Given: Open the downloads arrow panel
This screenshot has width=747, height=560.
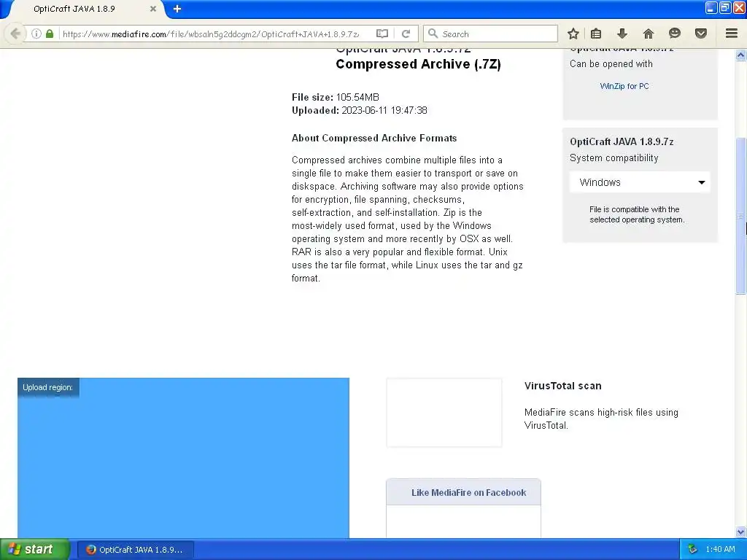Looking at the screenshot, I should coord(622,34).
